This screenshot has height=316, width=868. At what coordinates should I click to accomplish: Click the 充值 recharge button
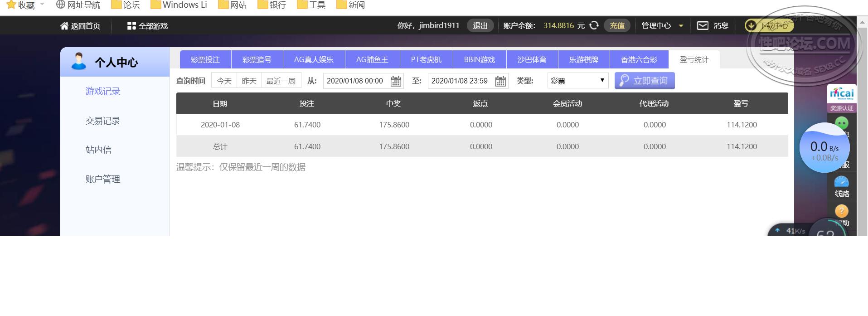(x=617, y=26)
